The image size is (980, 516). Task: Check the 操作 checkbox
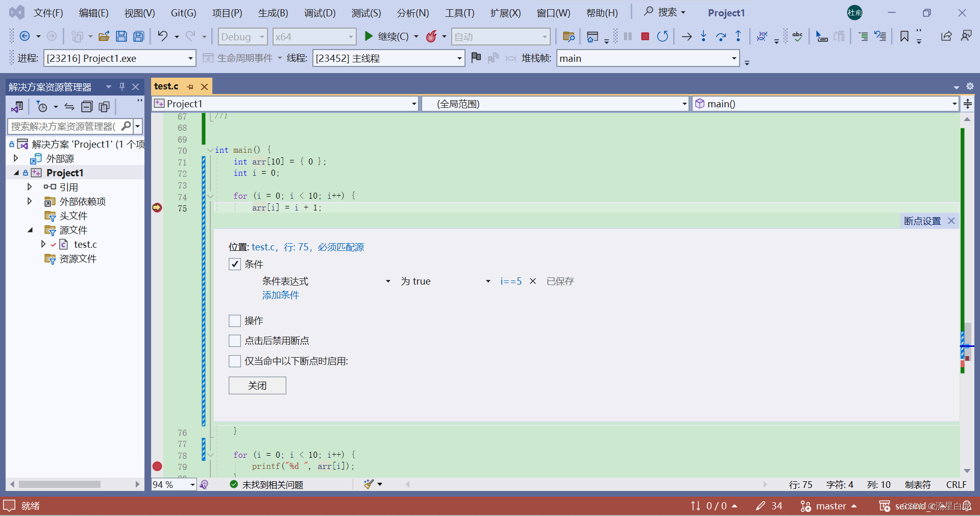point(235,320)
